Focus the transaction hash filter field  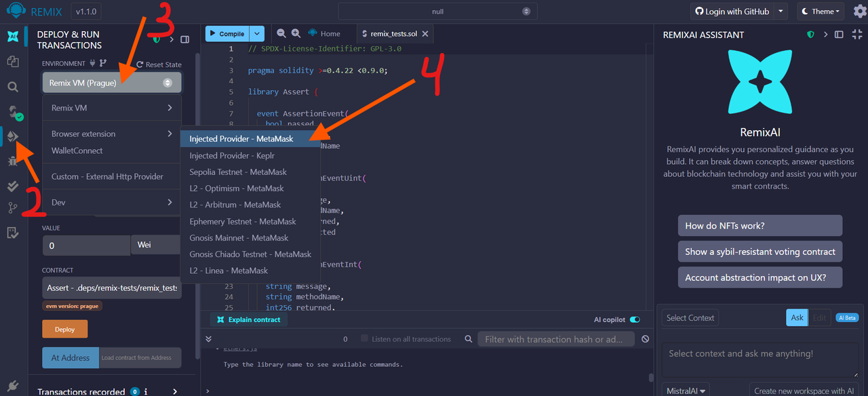(556, 339)
